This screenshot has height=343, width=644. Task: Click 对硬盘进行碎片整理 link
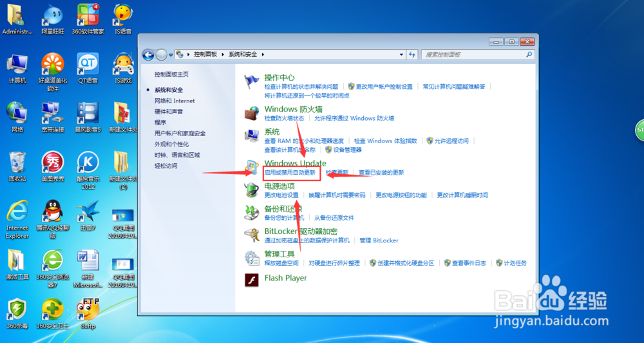pos(334,263)
